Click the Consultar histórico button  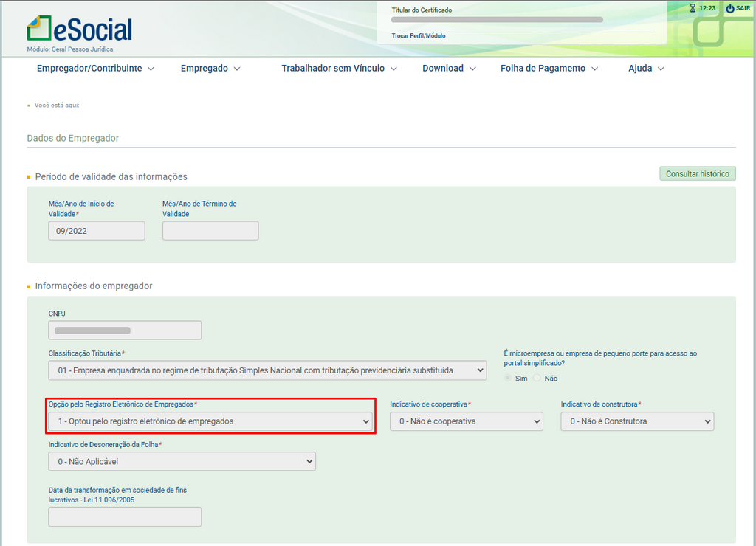click(x=697, y=174)
